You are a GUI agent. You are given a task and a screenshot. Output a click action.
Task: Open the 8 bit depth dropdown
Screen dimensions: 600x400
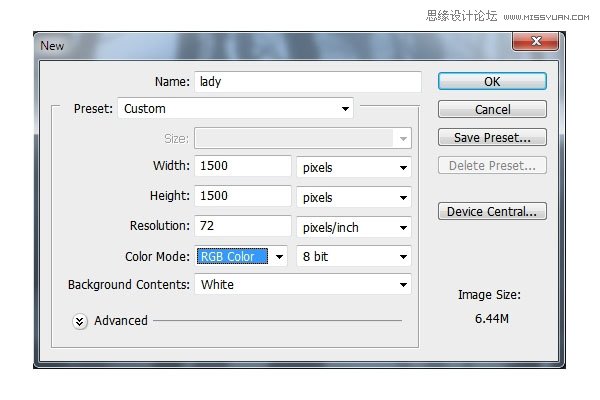click(x=354, y=256)
